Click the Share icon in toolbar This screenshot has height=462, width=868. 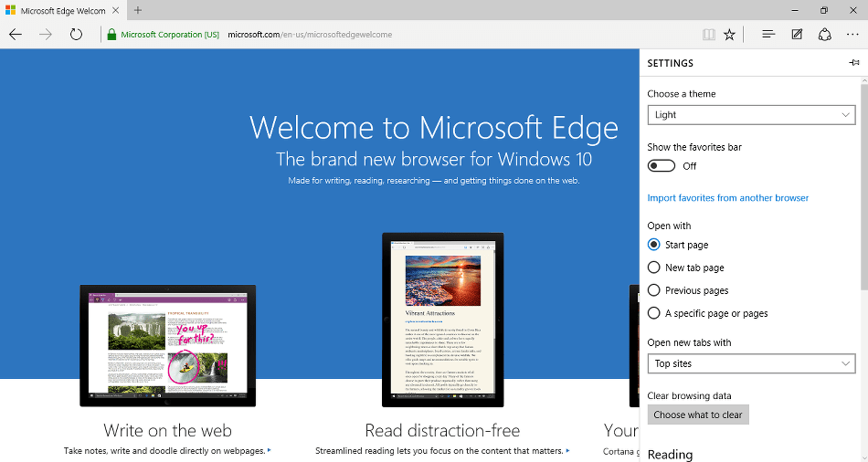[824, 35]
